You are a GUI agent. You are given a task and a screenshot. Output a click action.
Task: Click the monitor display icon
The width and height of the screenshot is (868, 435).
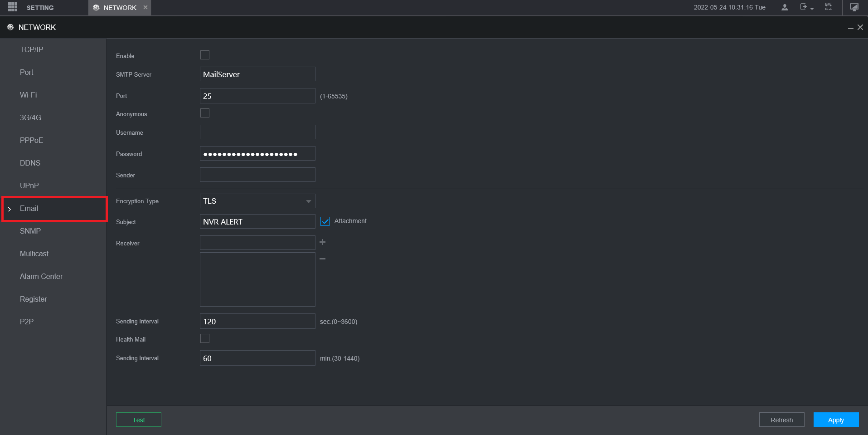[x=854, y=7]
